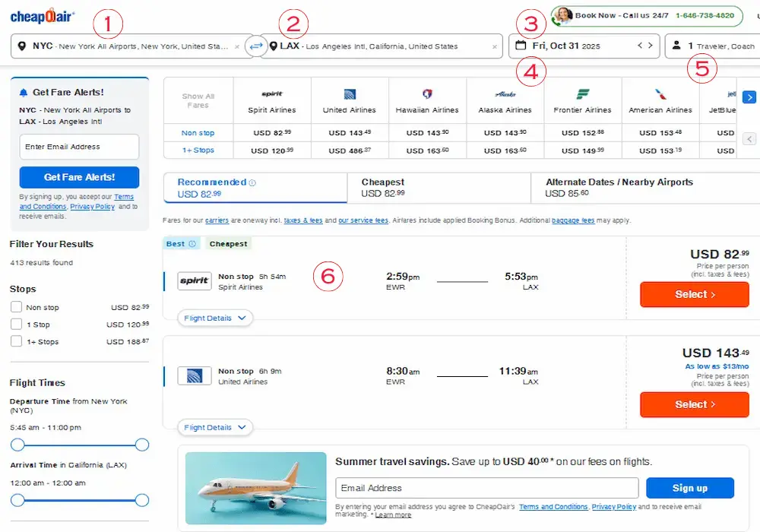Select American Airlines logo in fare matrix
This screenshot has height=532, width=760.
660,94
